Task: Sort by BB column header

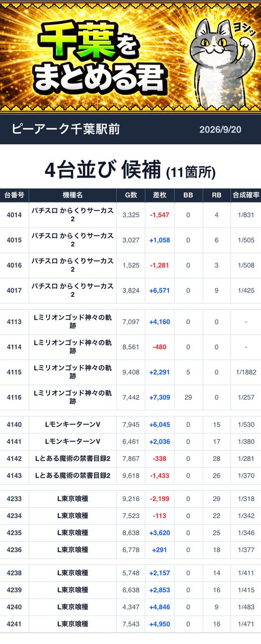Action: pyautogui.click(x=188, y=195)
